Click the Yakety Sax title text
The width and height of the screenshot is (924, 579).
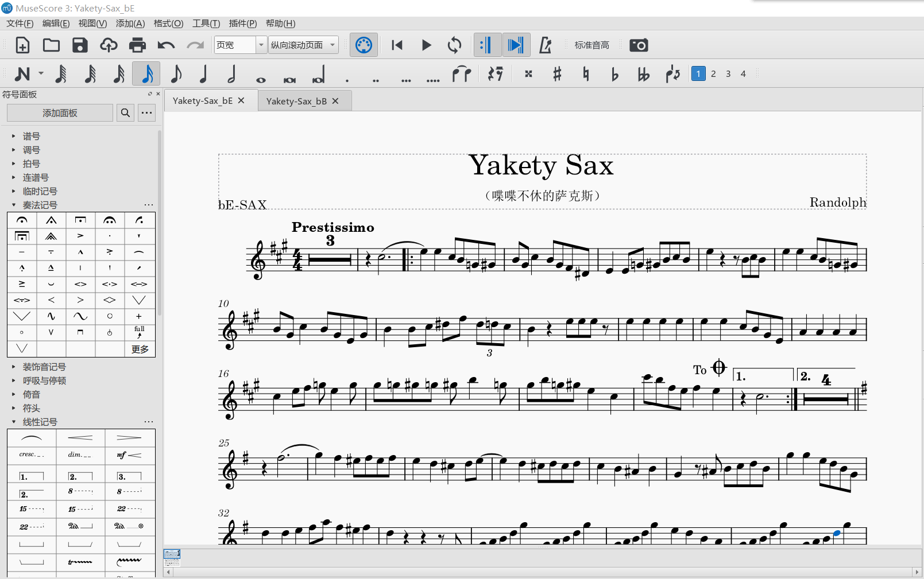(x=542, y=165)
